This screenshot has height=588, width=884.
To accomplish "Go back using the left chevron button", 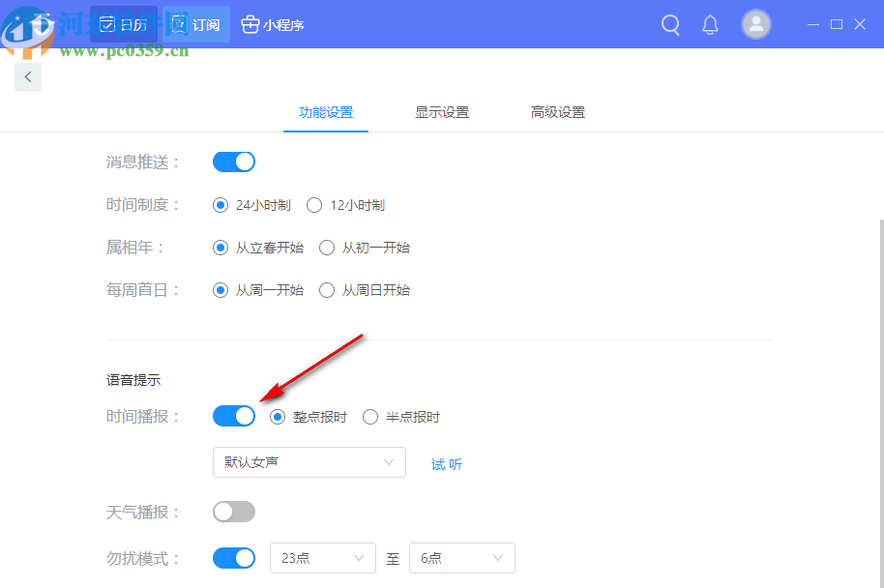I will pos(28,76).
